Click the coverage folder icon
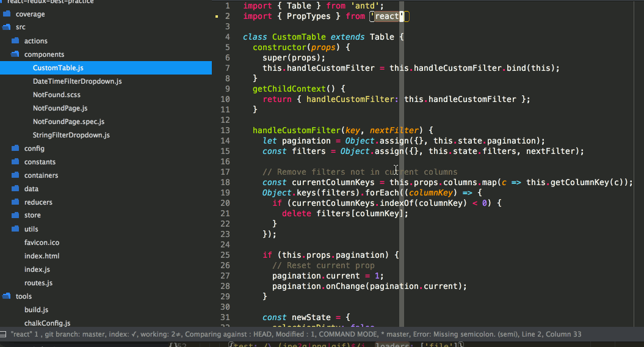This screenshot has width=644, height=347. point(6,14)
